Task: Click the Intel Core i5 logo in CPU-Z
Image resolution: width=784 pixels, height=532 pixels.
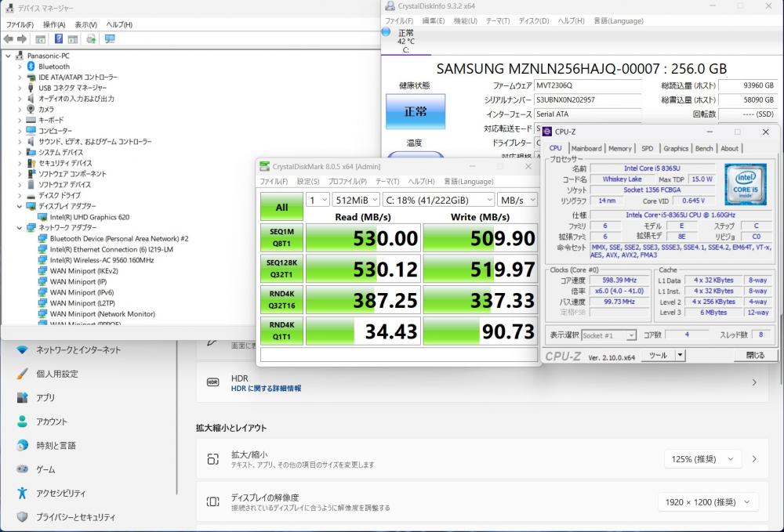Action: coord(745,184)
